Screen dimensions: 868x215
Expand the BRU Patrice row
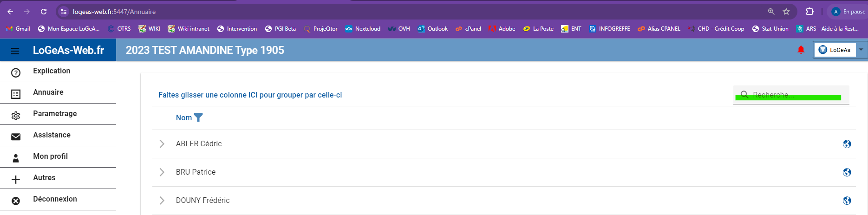coord(162,172)
